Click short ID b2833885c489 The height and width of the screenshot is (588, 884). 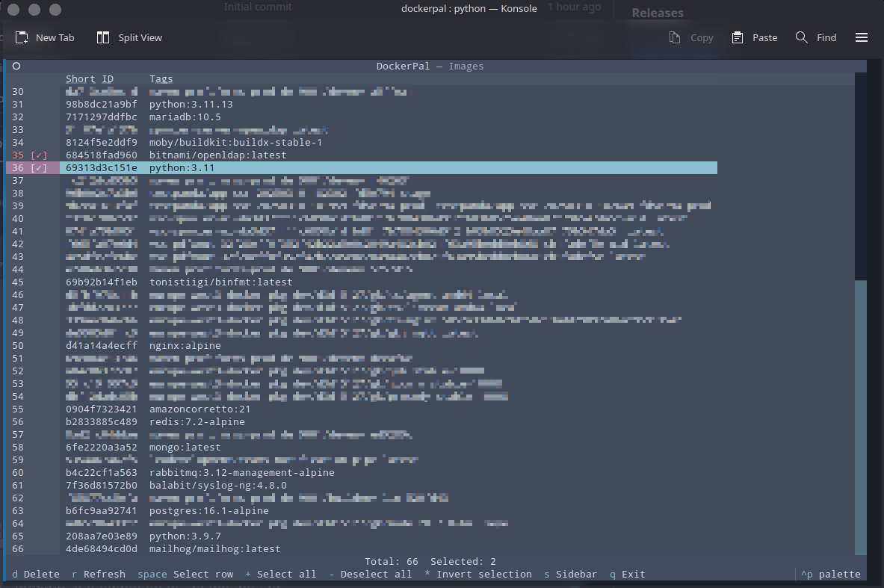pyautogui.click(x=102, y=421)
